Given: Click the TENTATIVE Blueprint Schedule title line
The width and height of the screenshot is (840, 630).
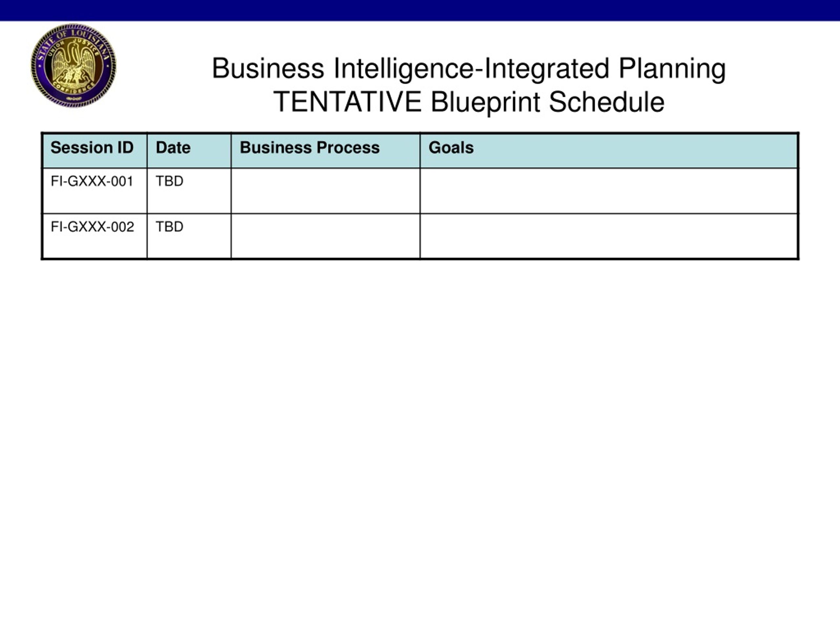Looking at the screenshot, I should click(x=469, y=102).
